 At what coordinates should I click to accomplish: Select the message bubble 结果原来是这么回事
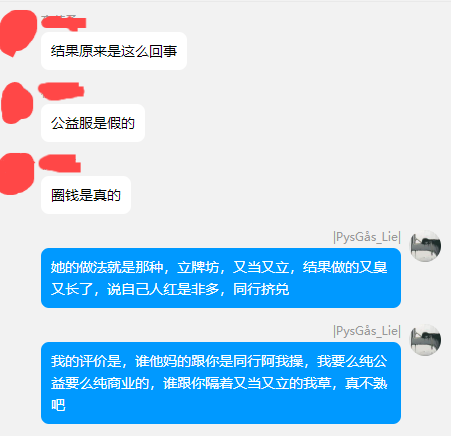(x=114, y=51)
